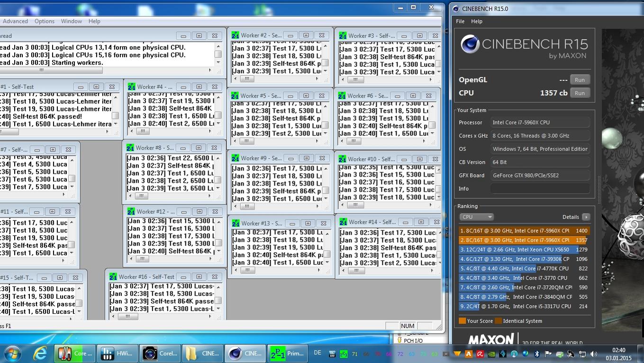
Task: Switch to Core Temp in the taskbar
Action: tap(74, 353)
